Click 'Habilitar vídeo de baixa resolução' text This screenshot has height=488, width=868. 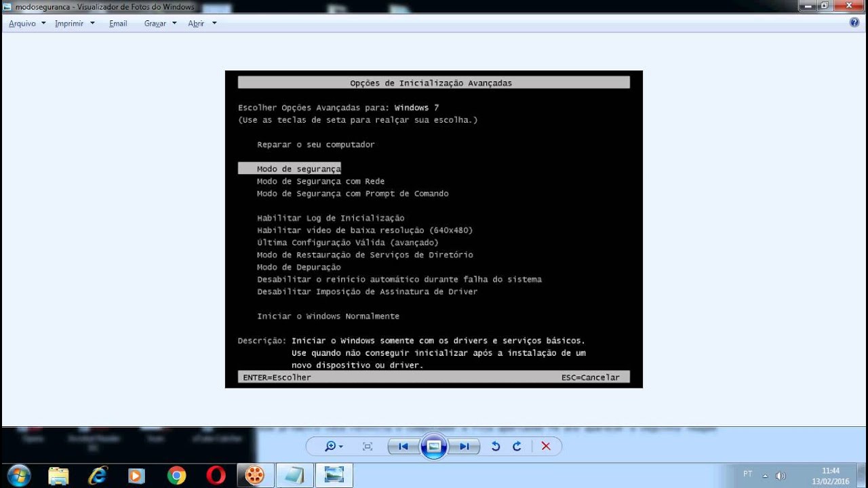[365, 230]
